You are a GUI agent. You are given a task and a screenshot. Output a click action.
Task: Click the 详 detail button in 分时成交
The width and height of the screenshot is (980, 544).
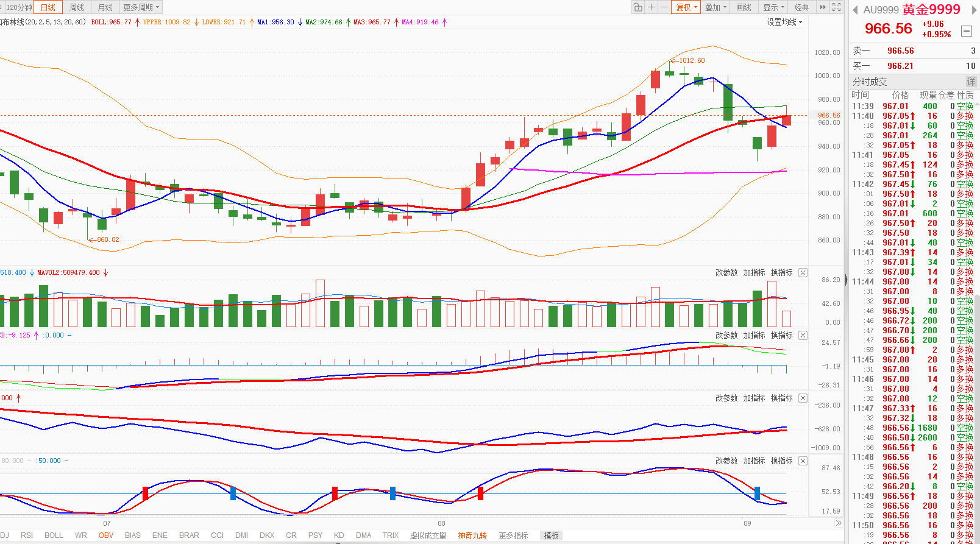[x=970, y=82]
